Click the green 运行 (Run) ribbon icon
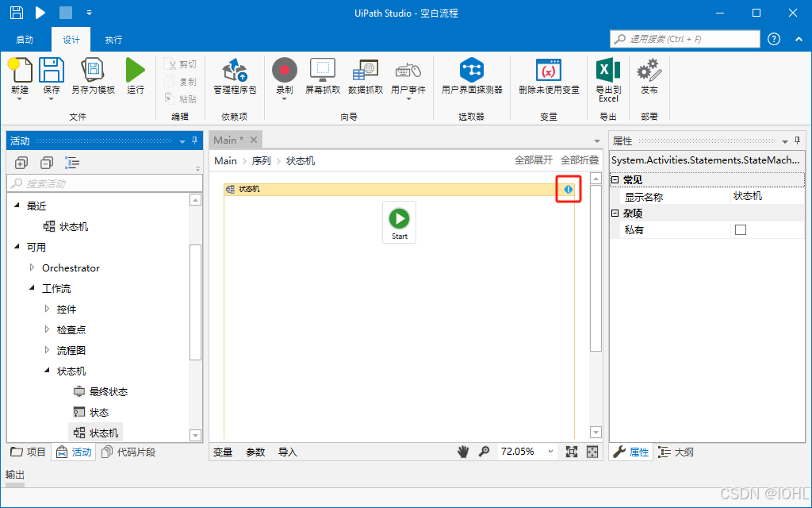The height and width of the screenshot is (508, 812). point(135,70)
